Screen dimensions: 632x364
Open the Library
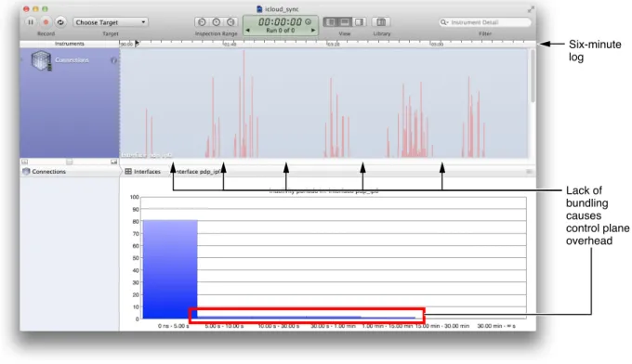[x=381, y=22]
